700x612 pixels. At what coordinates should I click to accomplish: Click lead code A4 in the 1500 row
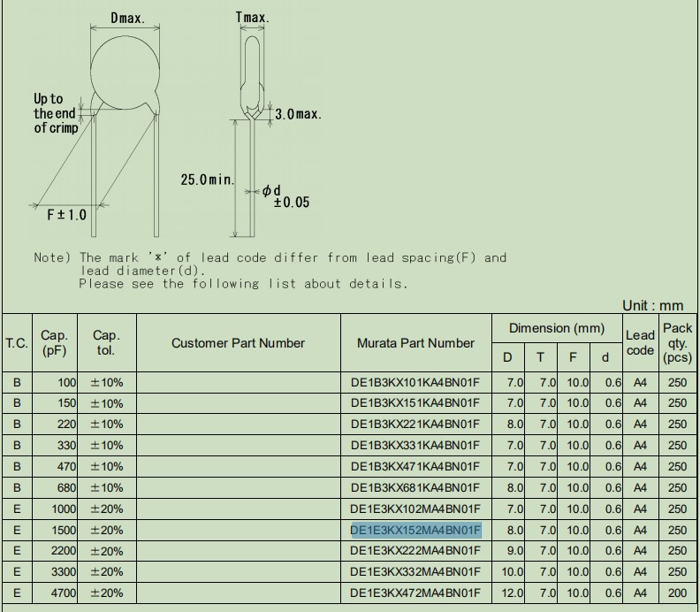640,531
